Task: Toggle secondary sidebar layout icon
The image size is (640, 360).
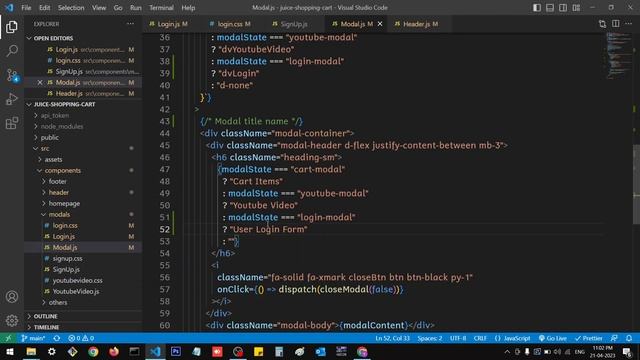Action: (x=563, y=8)
